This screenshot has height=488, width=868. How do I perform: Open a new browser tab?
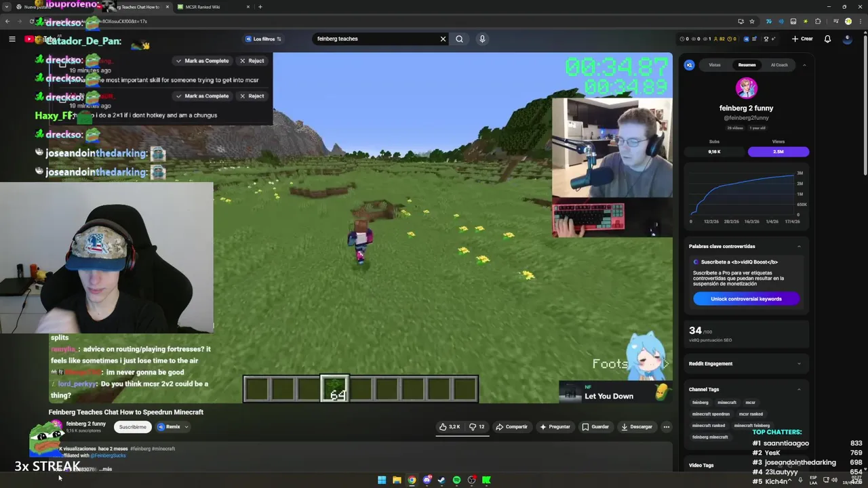coord(260,7)
